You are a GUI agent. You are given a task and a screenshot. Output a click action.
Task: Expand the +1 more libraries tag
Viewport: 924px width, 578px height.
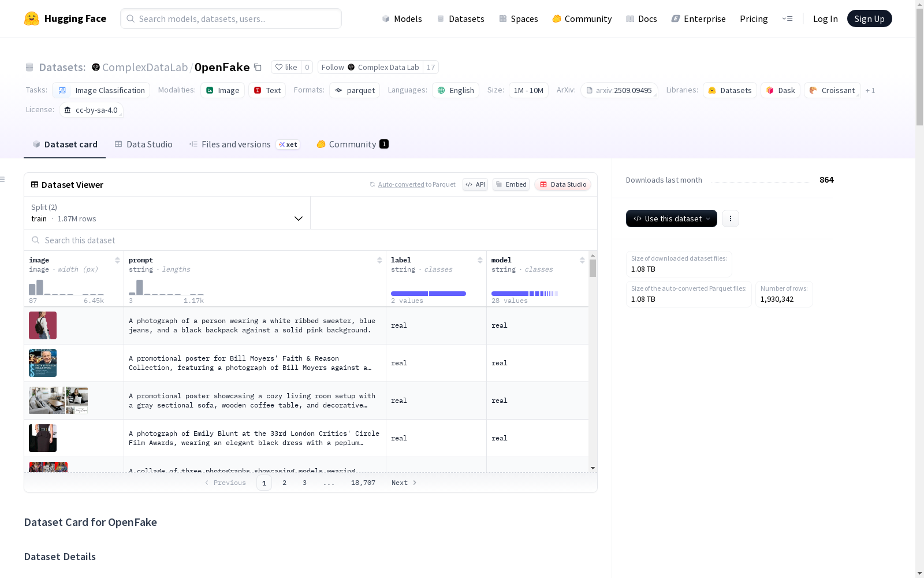point(870,90)
